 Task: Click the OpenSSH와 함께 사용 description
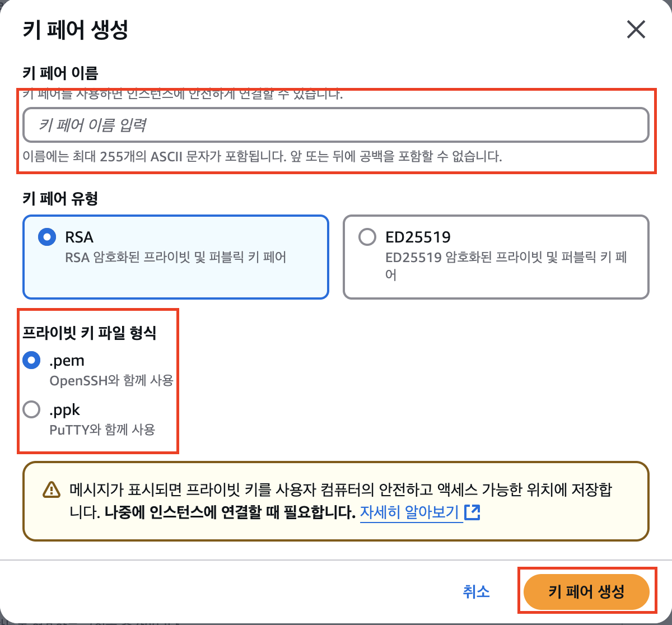(x=111, y=380)
